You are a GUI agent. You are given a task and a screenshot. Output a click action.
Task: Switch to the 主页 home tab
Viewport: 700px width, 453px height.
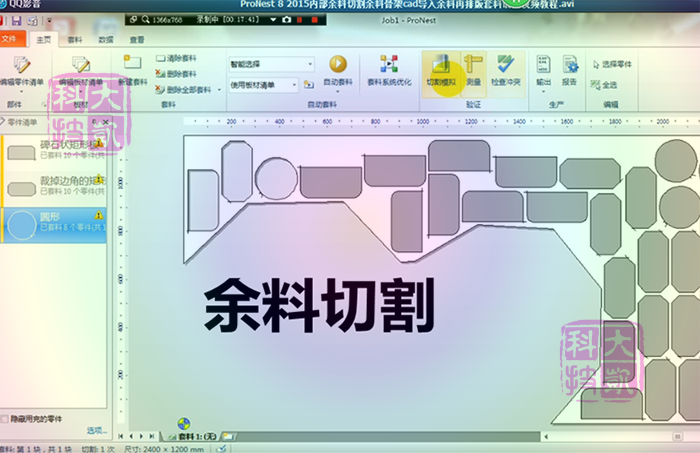(43, 40)
